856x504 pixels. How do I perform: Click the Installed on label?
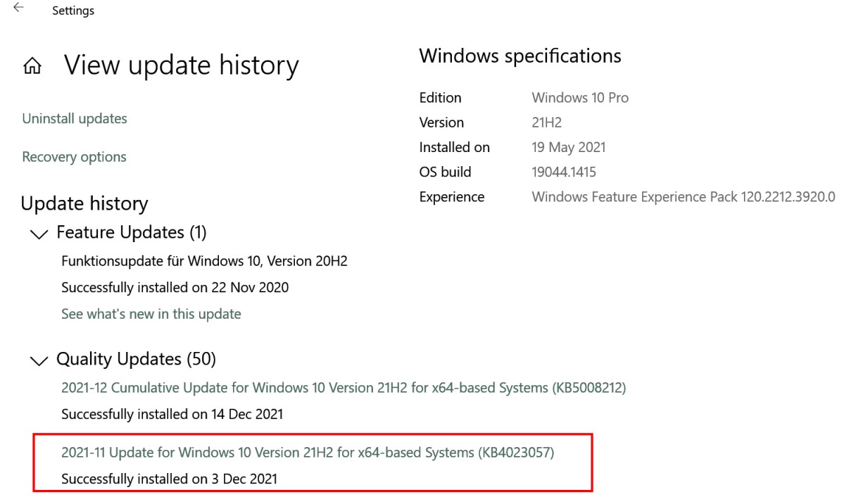(455, 148)
